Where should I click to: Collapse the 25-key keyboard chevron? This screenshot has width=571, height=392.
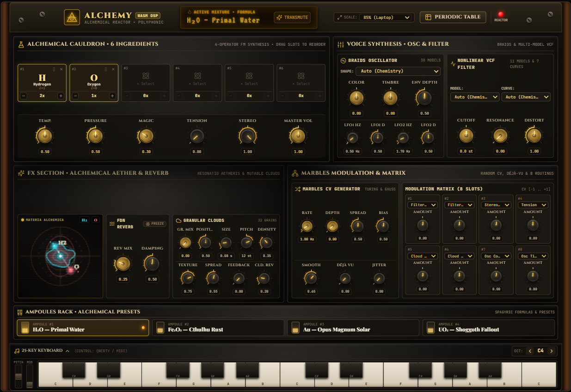pyautogui.click(x=68, y=351)
